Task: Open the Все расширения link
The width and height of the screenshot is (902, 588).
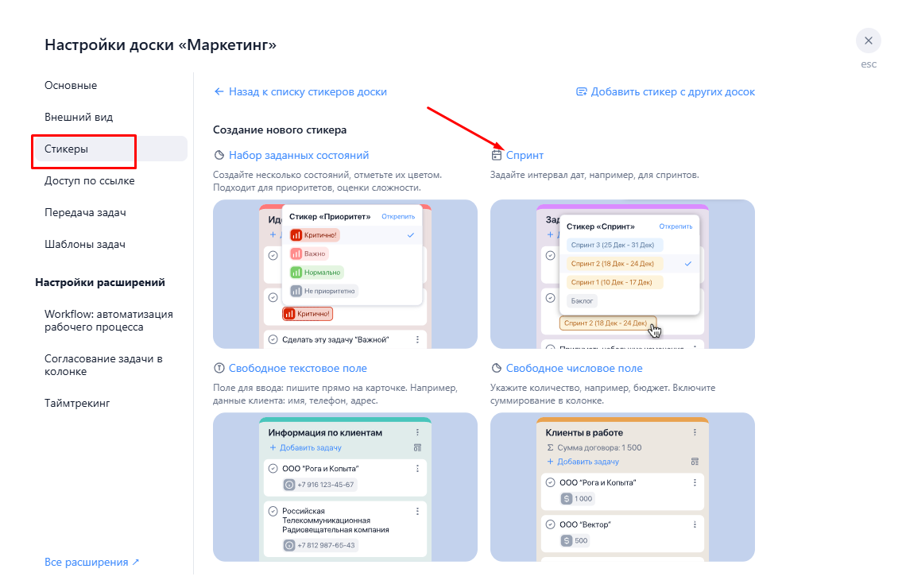Action: pos(92,562)
